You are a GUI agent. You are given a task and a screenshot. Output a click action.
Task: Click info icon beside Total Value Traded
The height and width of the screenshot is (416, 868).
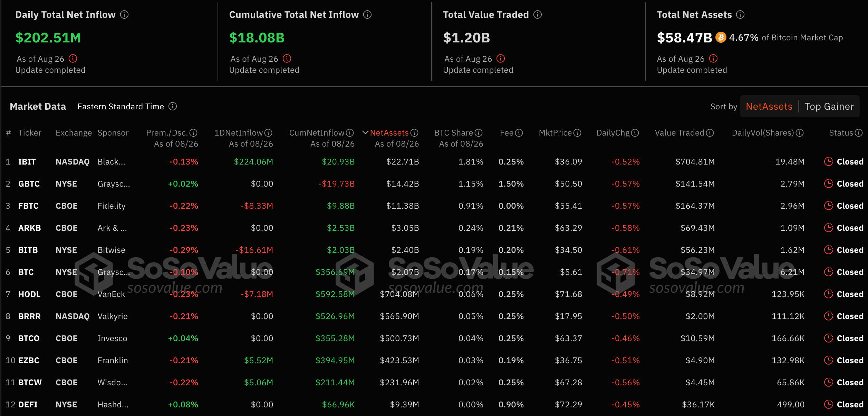tap(538, 14)
